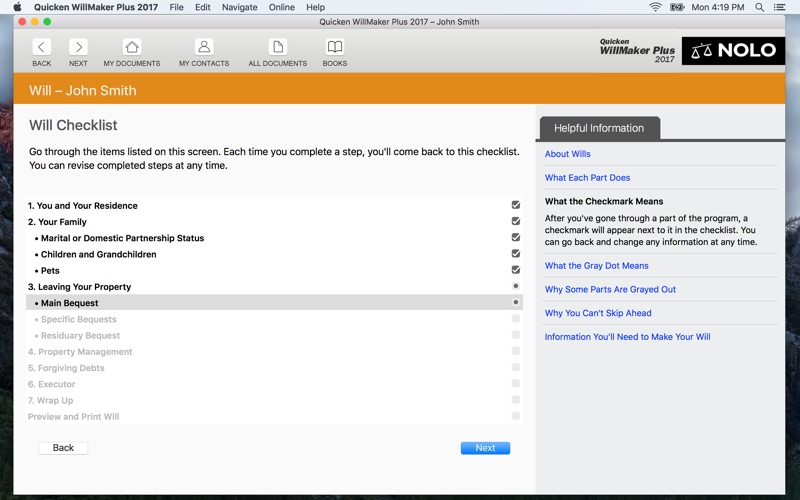Expand 'What the Gray Dot Means' topic
800x500 pixels.
click(596, 266)
